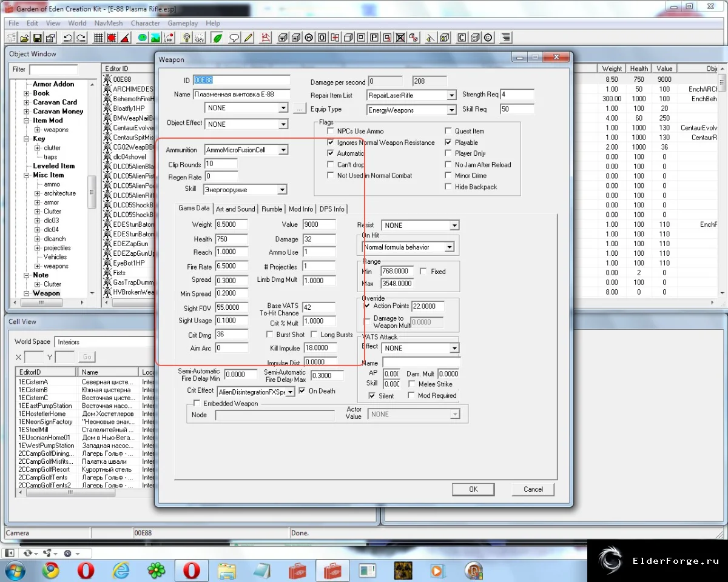Click the landscape editing toolbar icon

coord(155,38)
